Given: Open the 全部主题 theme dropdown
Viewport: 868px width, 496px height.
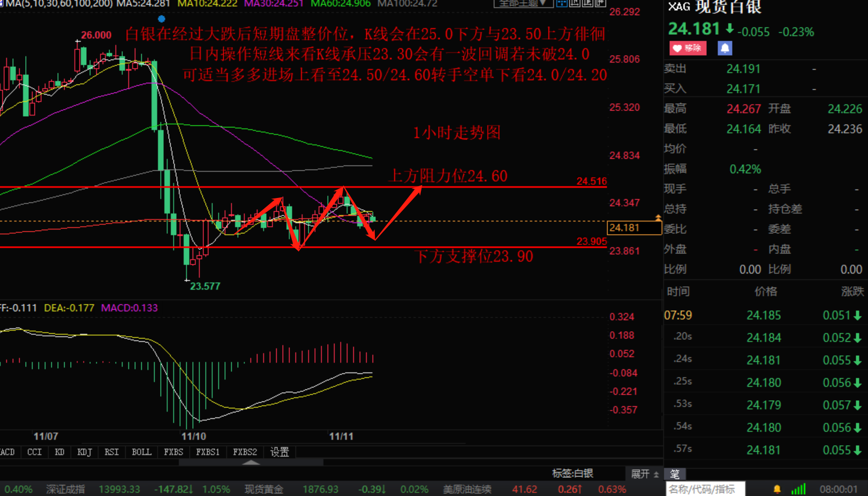Looking at the screenshot, I should click(523, 3).
